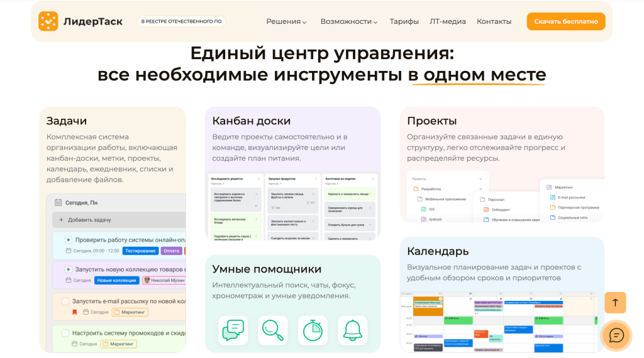Image resolution: width=644 pixels, height=358 pixels.
Task: Check the Запустить e-mail рассылку task checkbox
Action: tap(65, 301)
